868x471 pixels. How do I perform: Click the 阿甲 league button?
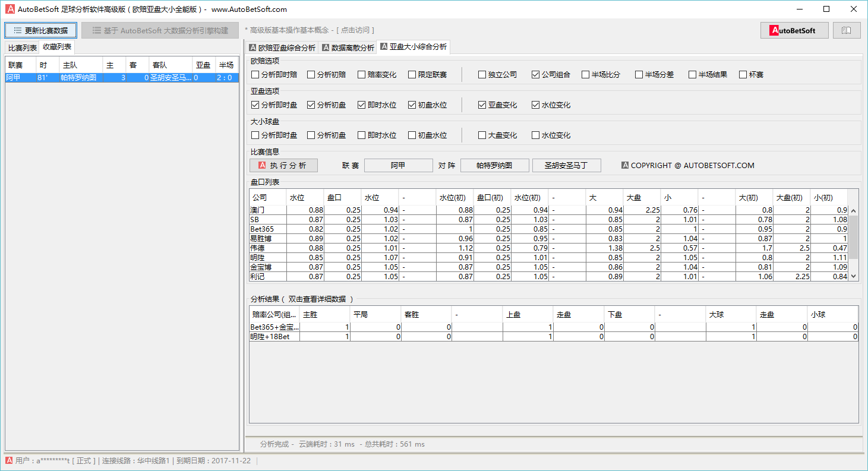398,166
